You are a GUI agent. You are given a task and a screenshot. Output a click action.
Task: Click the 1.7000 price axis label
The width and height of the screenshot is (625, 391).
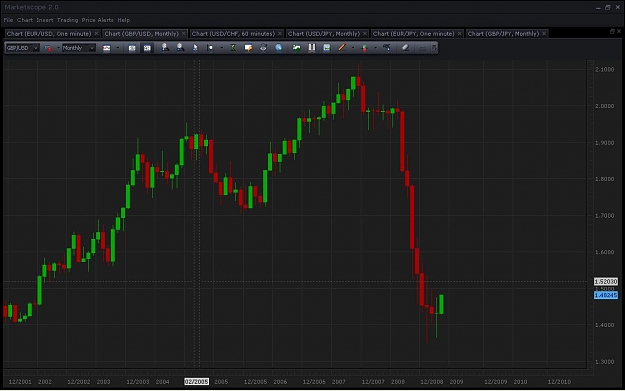(x=604, y=216)
